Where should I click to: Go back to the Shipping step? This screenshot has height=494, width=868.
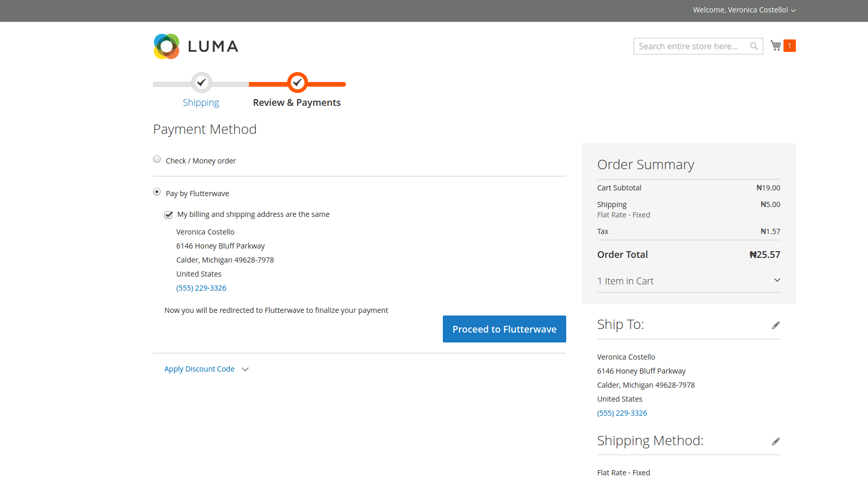pos(201,103)
